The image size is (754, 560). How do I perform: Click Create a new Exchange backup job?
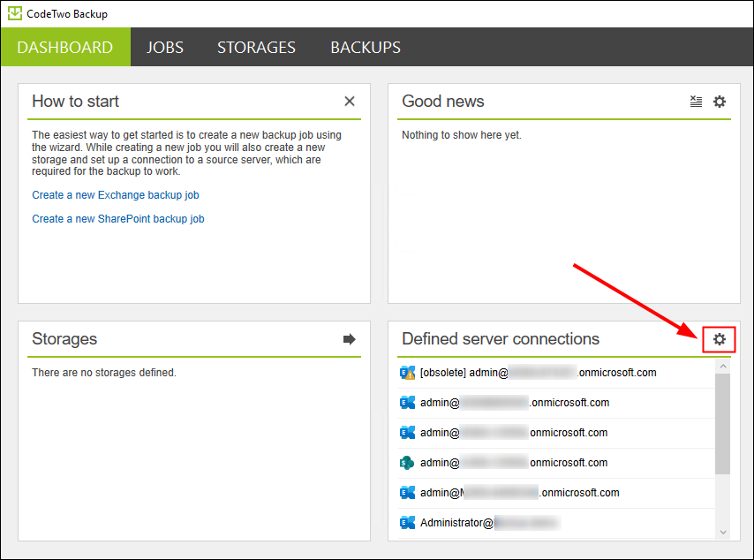point(116,195)
